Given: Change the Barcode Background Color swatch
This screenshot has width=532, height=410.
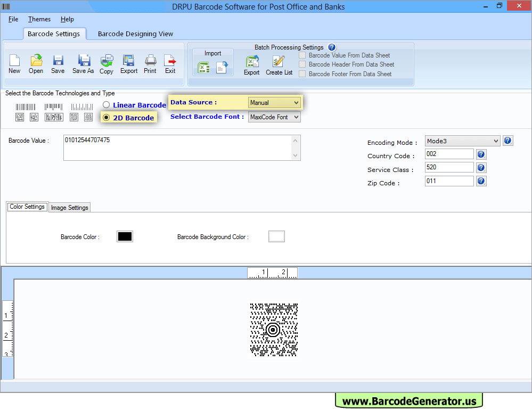Looking at the screenshot, I should point(276,236).
